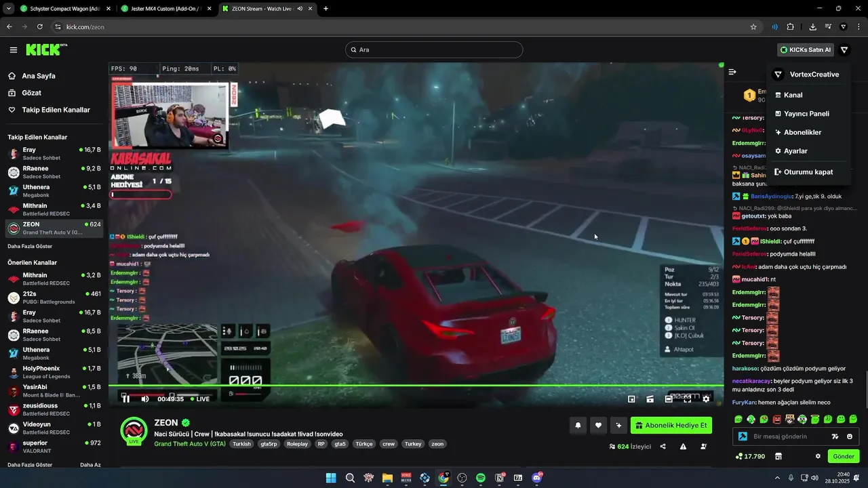Click the video progress bar
The image size is (868, 488).
416,386
